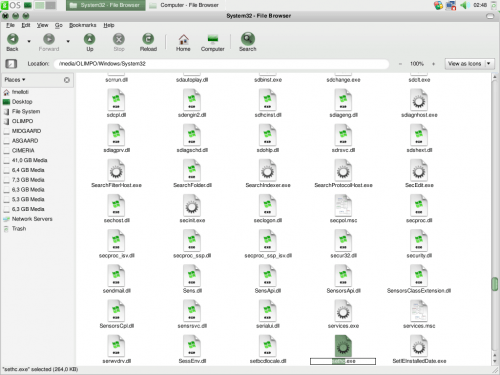This screenshot has height=375, width=500.
Task: Open the Edit menu
Action: 26,25
